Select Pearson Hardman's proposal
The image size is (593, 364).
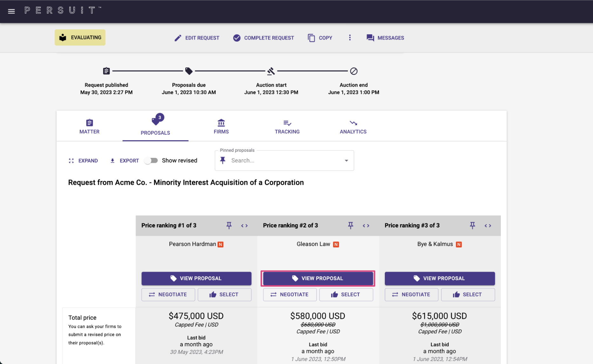pyautogui.click(x=224, y=294)
